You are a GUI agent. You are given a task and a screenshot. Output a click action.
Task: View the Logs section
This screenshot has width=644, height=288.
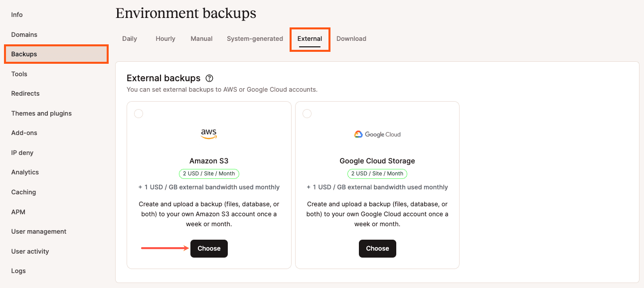[18, 271]
